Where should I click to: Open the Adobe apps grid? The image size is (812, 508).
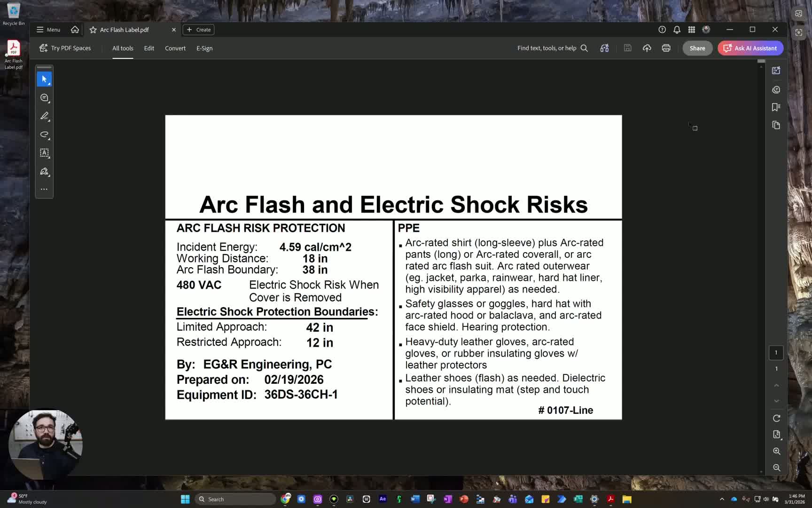pyautogui.click(x=691, y=30)
